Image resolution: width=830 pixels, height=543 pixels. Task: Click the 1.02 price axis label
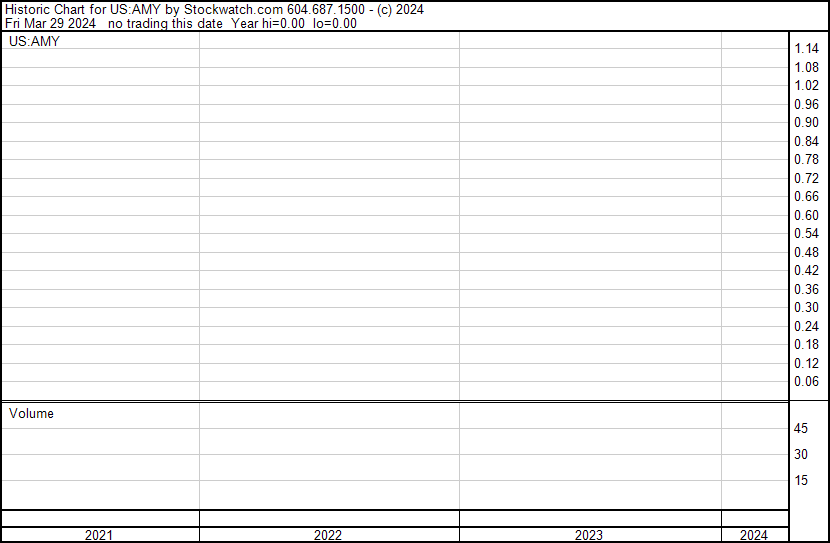click(x=806, y=86)
